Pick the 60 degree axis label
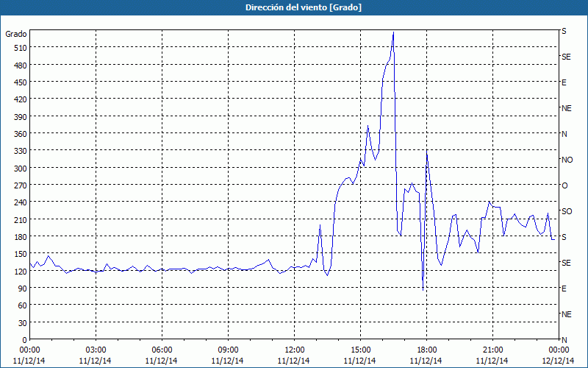 (x=22, y=305)
